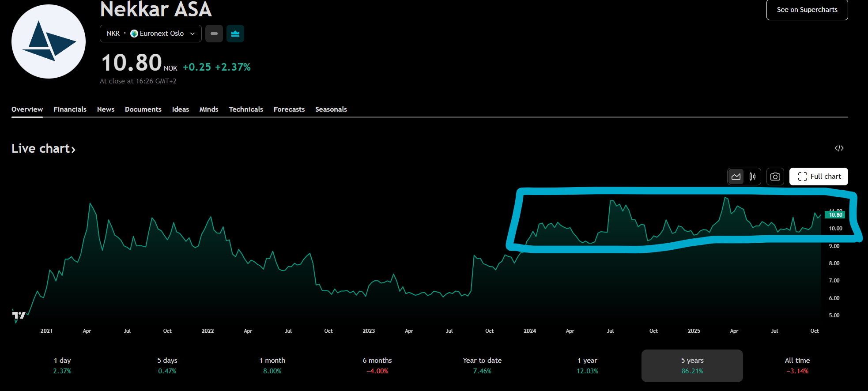868x391 pixels.
Task: Click the Nekkar ASA company logo
Action: click(49, 41)
